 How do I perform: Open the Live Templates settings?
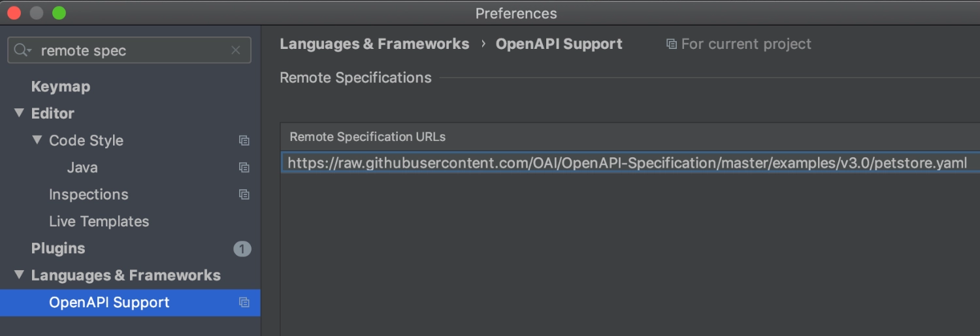[x=99, y=221]
